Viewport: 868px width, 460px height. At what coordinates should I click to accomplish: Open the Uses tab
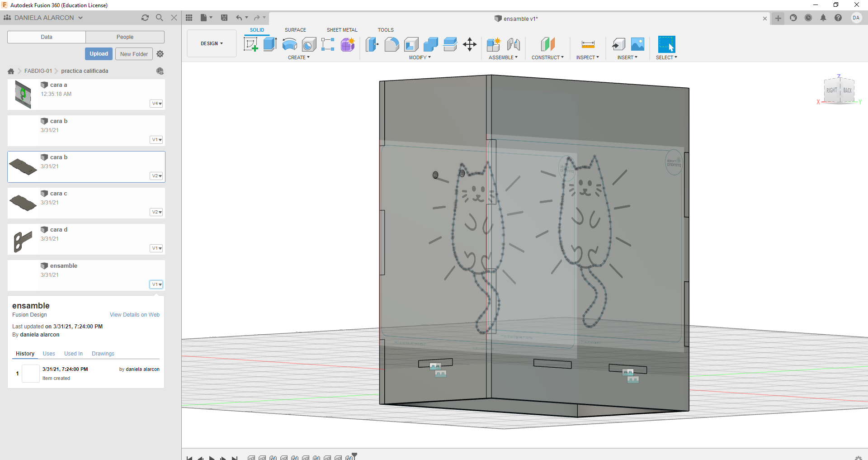coord(49,354)
